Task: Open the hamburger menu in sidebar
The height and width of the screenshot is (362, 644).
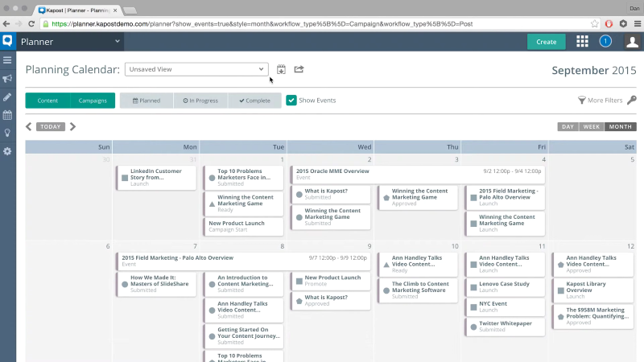Action: click(7, 60)
